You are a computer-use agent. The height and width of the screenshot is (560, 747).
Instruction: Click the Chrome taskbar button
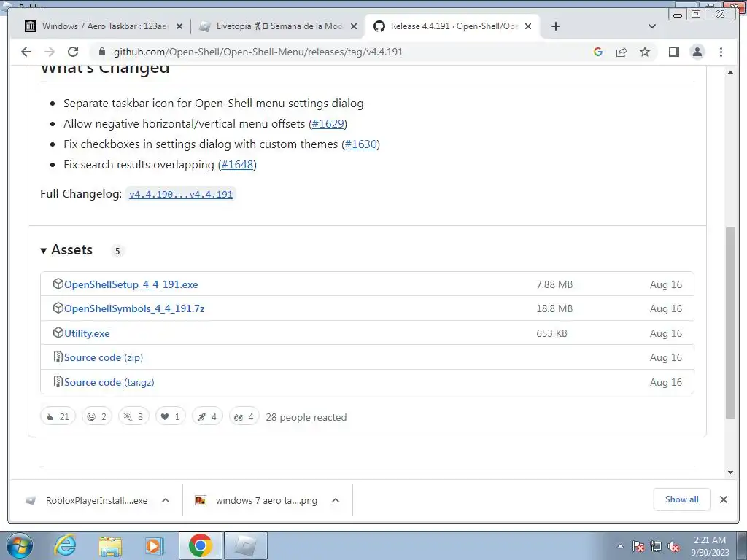click(200, 545)
